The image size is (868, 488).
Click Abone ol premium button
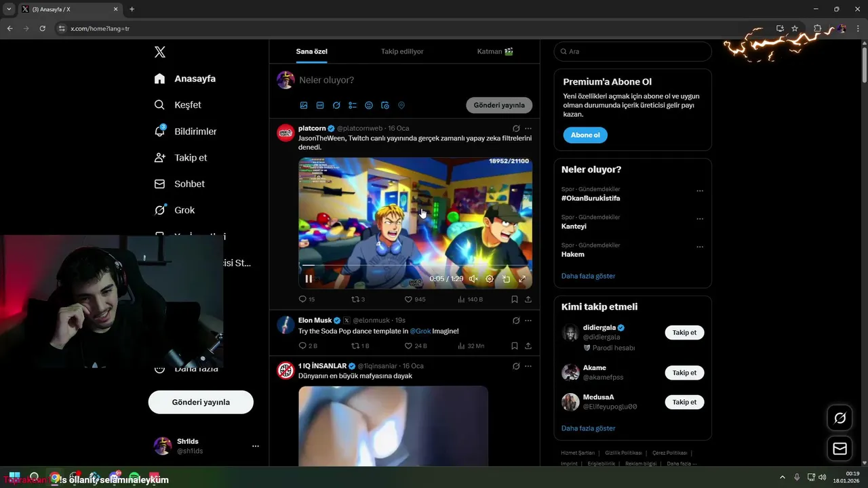coord(585,136)
